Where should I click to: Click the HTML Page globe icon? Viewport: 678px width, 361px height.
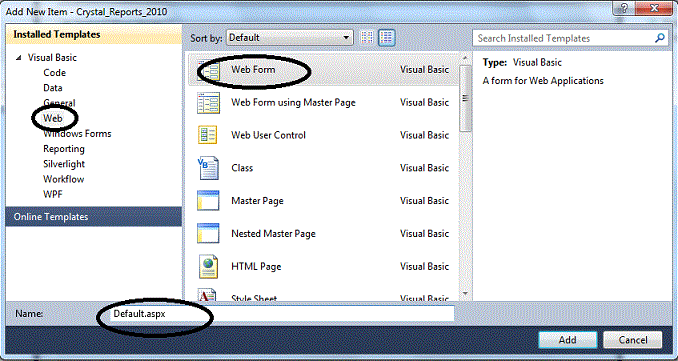coord(208,266)
